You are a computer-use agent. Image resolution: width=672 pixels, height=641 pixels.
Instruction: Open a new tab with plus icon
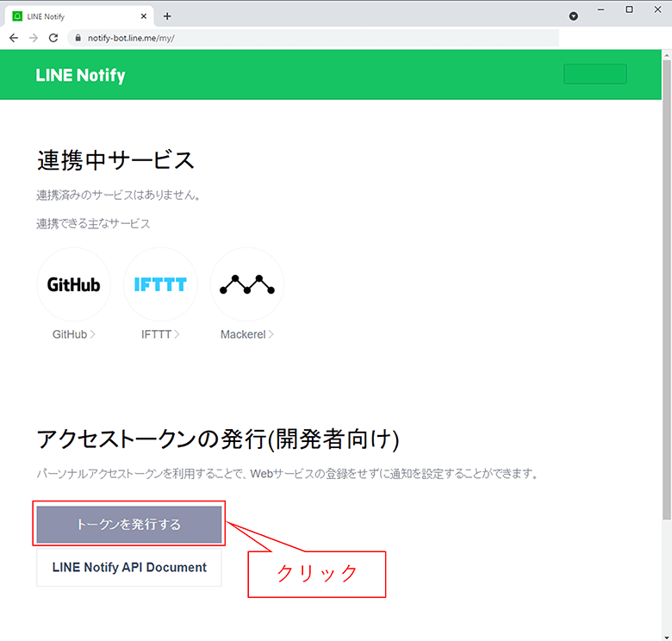click(167, 16)
